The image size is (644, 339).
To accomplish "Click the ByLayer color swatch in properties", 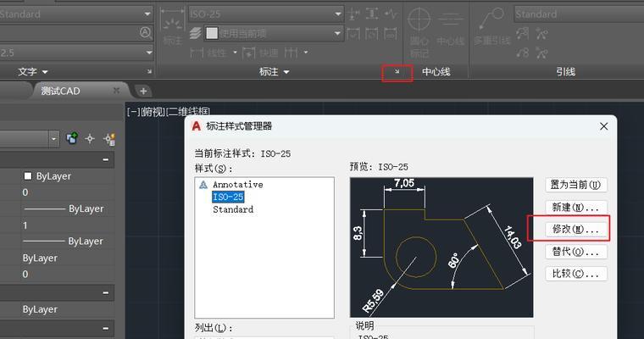I will click(x=27, y=176).
